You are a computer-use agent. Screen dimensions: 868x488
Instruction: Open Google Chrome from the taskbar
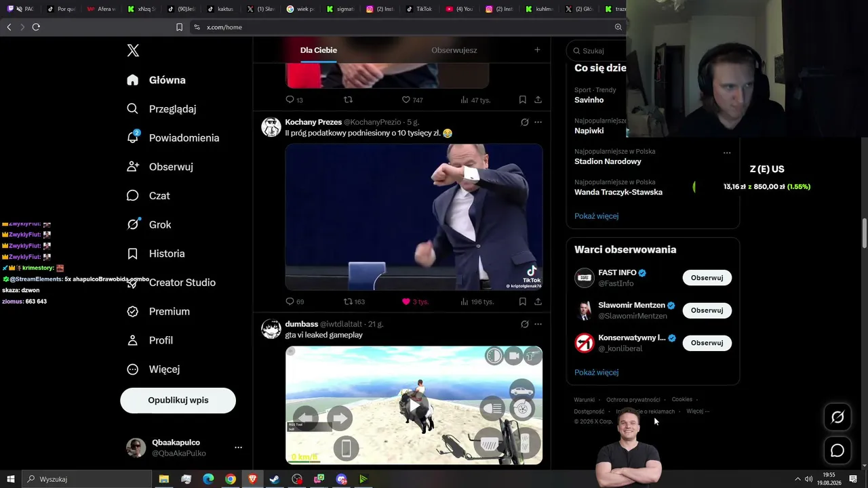pos(231,479)
